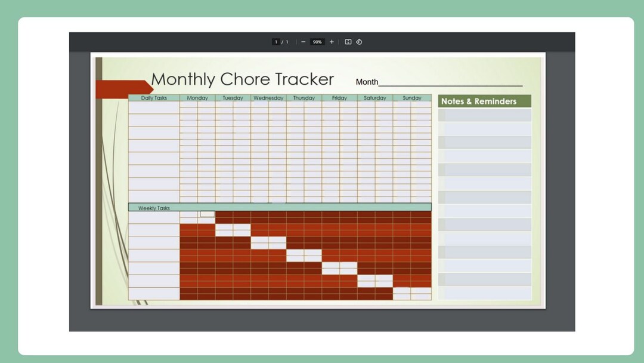The image size is (644, 363).
Task: Click the rotate counterclockwise icon
Action: (x=359, y=42)
